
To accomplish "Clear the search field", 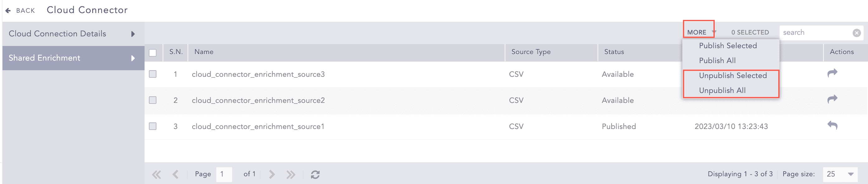I will [856, 33].
